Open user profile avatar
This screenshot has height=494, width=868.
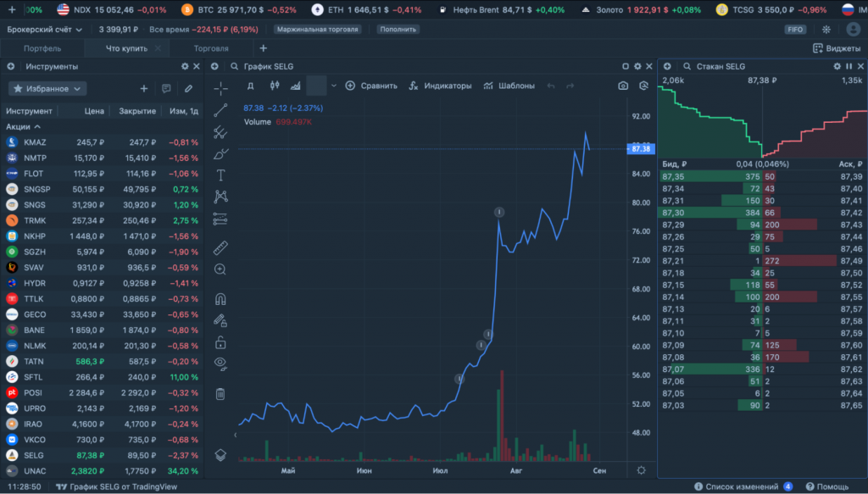tap(853, 30)
